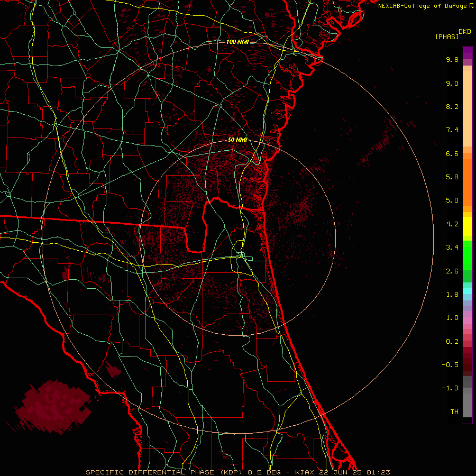Viewport: 476px width, 476px height.
Task: Click the bright green segment of color bar
Action: pos(467,255)
